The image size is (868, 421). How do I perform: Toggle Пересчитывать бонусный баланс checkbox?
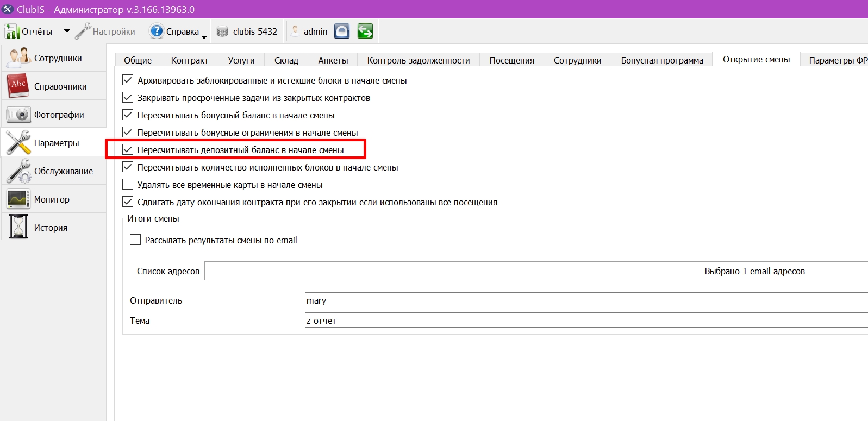coord(128,115)
